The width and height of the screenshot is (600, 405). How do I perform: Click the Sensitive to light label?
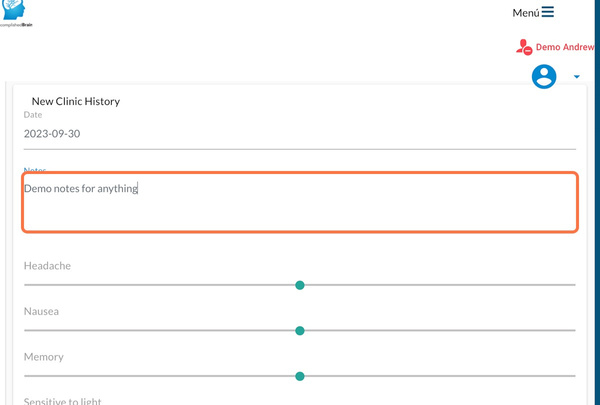point(63,400)
